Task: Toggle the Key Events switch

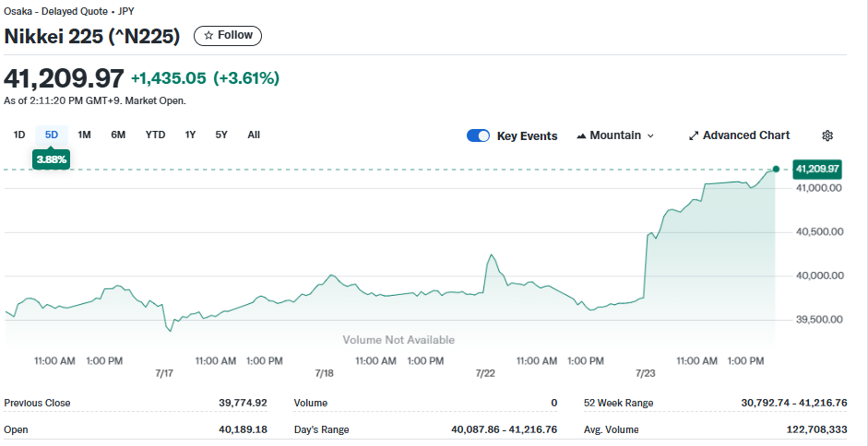Action: pyautogui.click(x=479, y=135)
